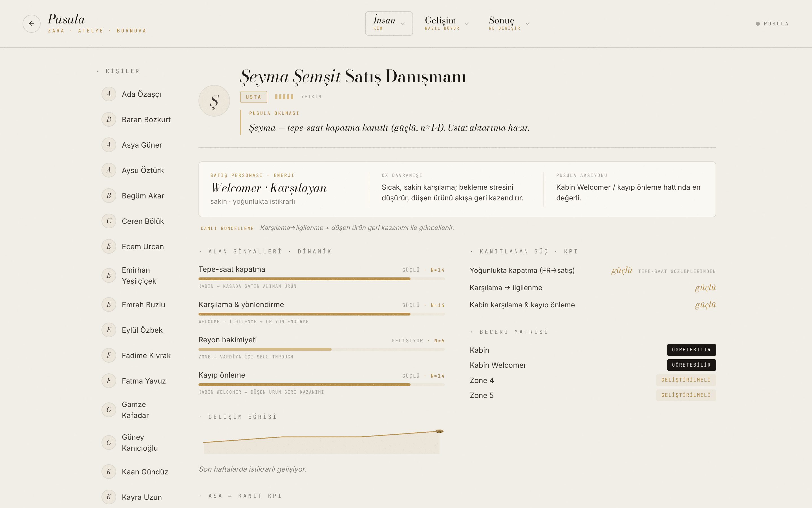
Task: Click the ASA → KANIT KPI heading
Action: (x=245, y=496)
